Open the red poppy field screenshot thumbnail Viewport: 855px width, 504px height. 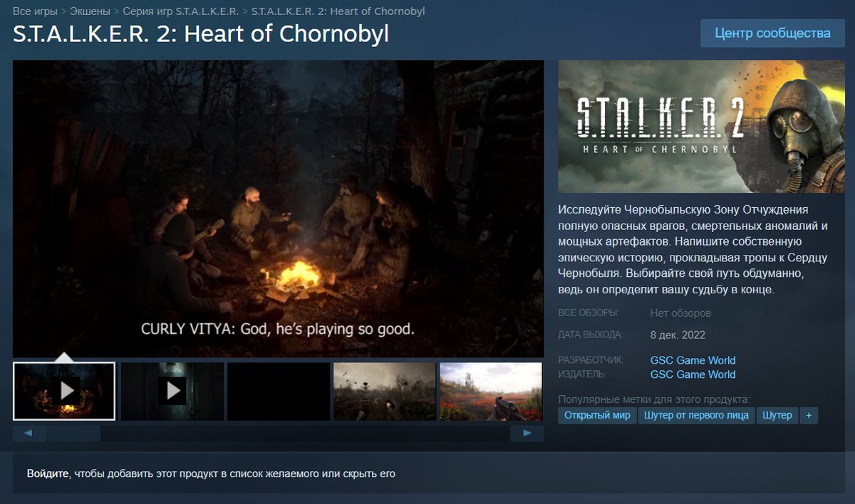point(491,391)
